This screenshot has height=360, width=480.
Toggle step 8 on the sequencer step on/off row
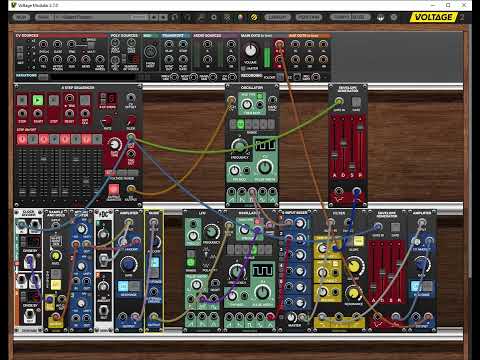[x=97, y=139]
